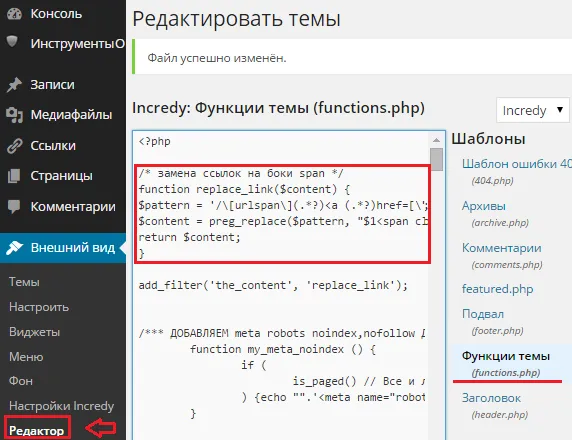Go to Виджеты submenu item
This screenshot has height=440, width=572.
(x=34, y=332)
